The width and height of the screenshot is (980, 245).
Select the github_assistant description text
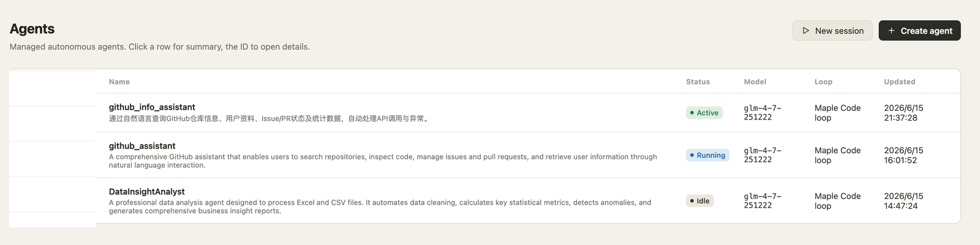(383, 161)
